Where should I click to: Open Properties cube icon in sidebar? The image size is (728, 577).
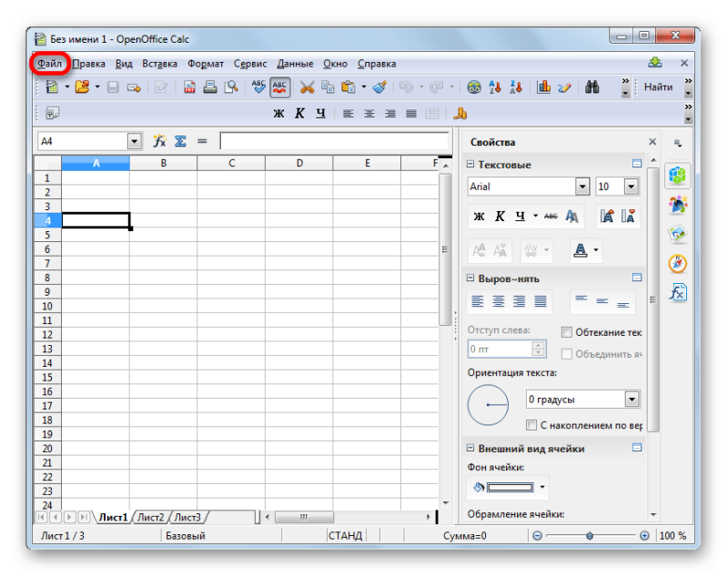[x=677, y=175]
